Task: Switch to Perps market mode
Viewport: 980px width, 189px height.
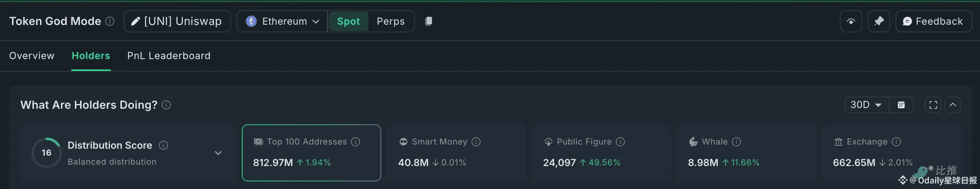Action: click(390, 21)
